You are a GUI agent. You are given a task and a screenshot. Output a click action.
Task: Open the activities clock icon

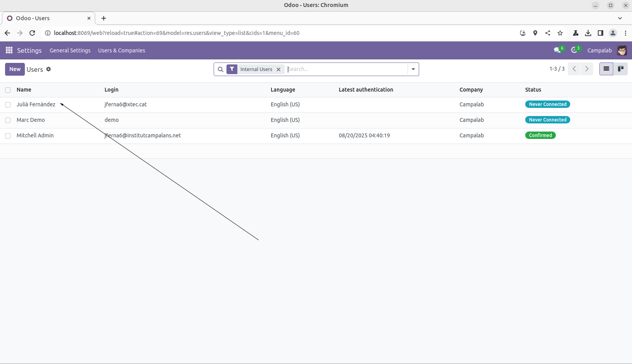pos(574,50)
